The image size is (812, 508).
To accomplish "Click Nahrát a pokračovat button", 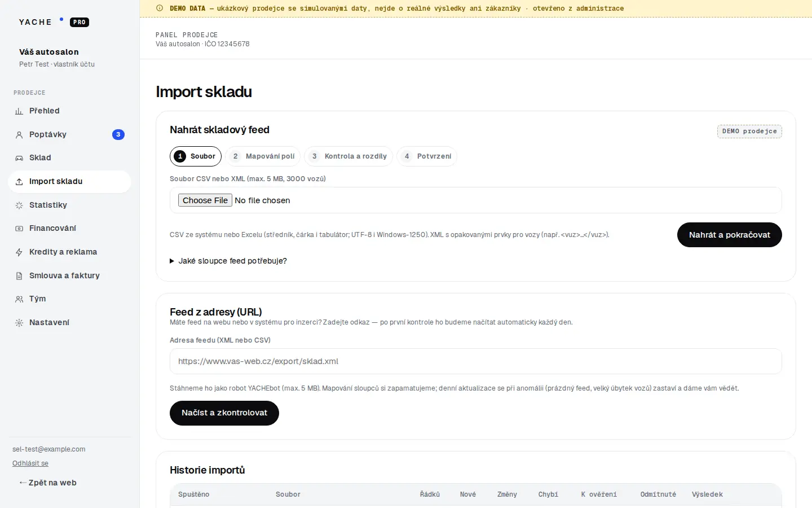I will (730, 235).
